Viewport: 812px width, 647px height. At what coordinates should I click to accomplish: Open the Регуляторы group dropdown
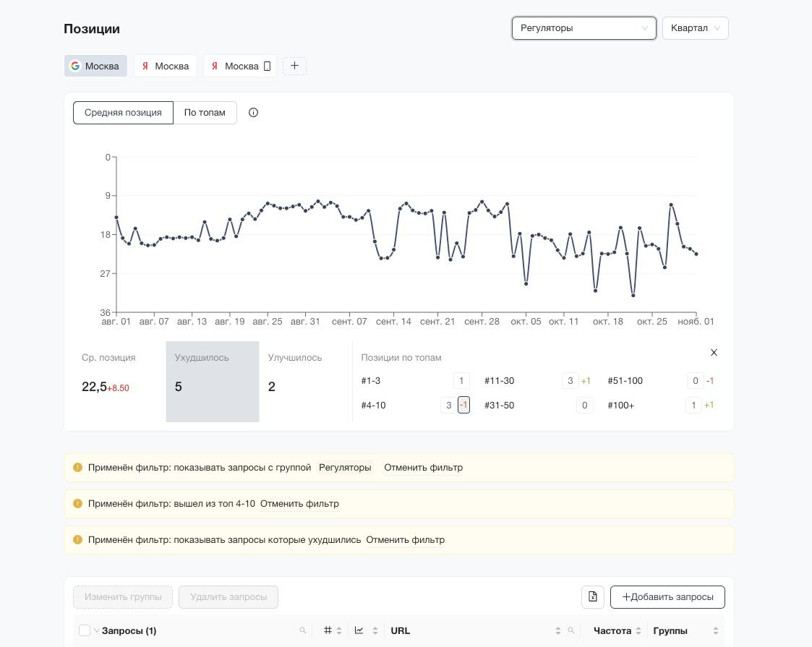(x=584, y=28)
